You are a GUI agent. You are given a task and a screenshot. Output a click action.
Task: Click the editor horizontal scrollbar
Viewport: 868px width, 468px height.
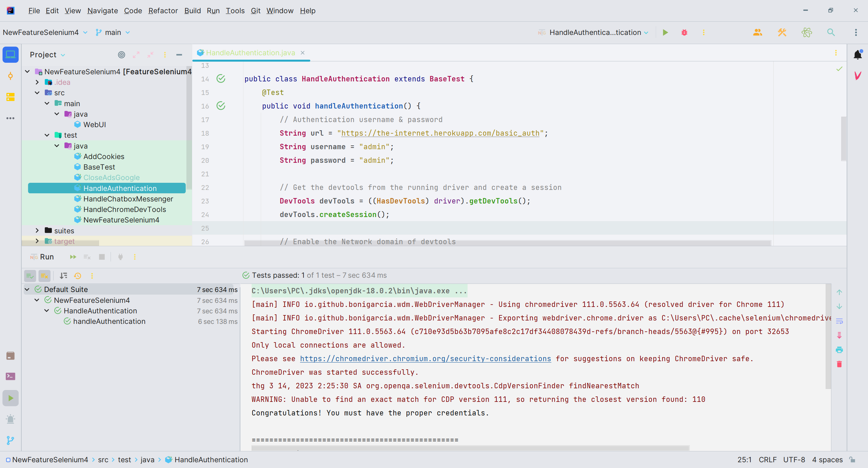pyautogui.click(x=508, y=243)
